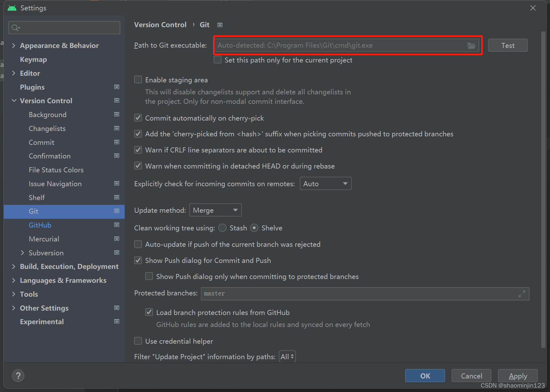The width and height of the screenshot is (550, 392).
Task: Select Mercurial in Version Control tree
Action: coord(44,239)
